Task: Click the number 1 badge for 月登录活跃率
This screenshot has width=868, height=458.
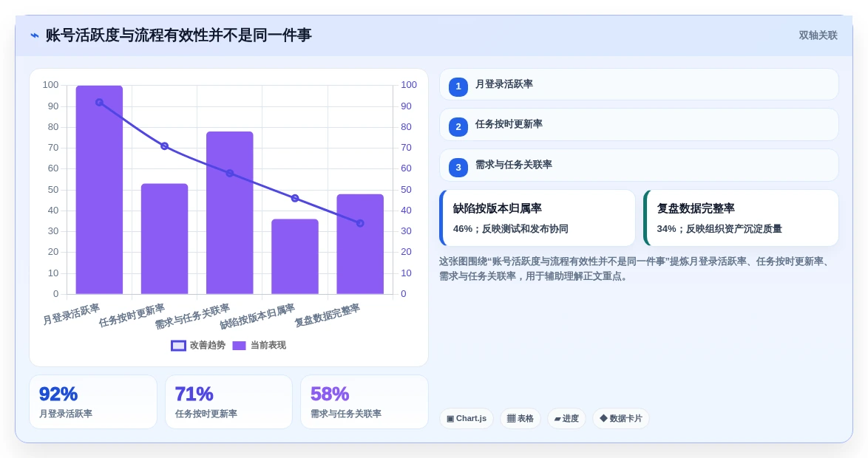Action: pos(458,86)
